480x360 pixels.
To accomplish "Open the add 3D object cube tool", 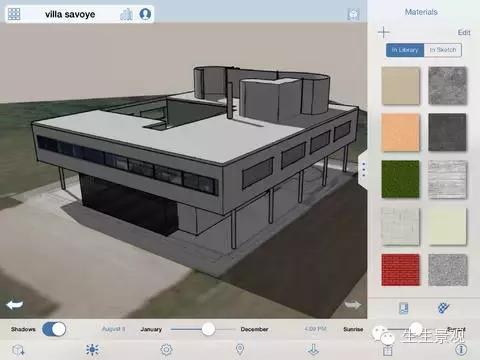I will click(18, 350).
